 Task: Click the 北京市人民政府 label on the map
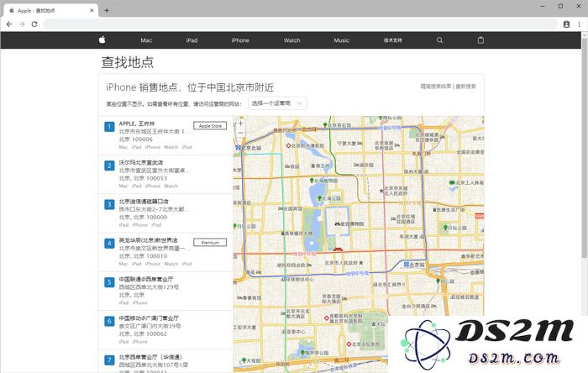[341, 263]
